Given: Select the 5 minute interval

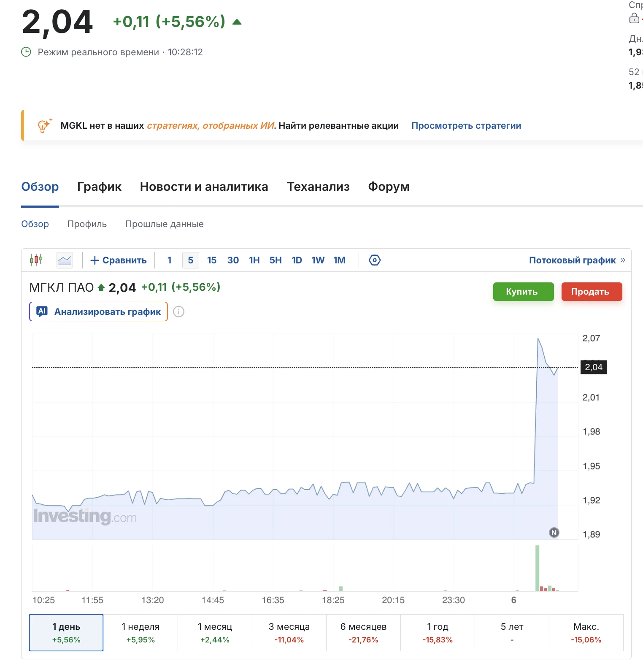Looking at the screenshot, I should (191, 260).
